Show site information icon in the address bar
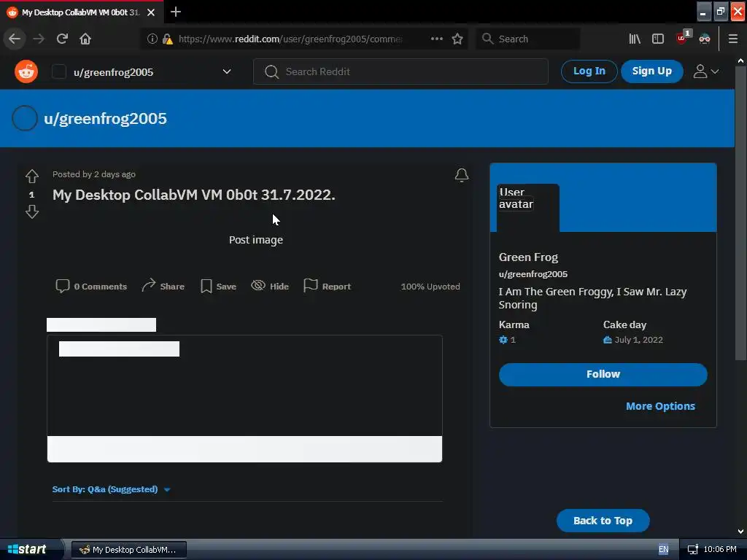Image resolution: width=747 pixels, height=560 pixels. 152,39
